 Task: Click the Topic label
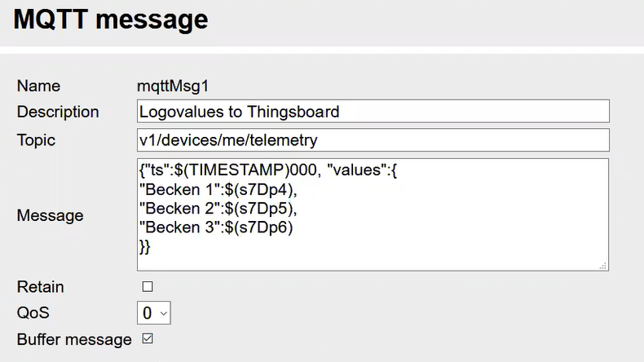36,140
